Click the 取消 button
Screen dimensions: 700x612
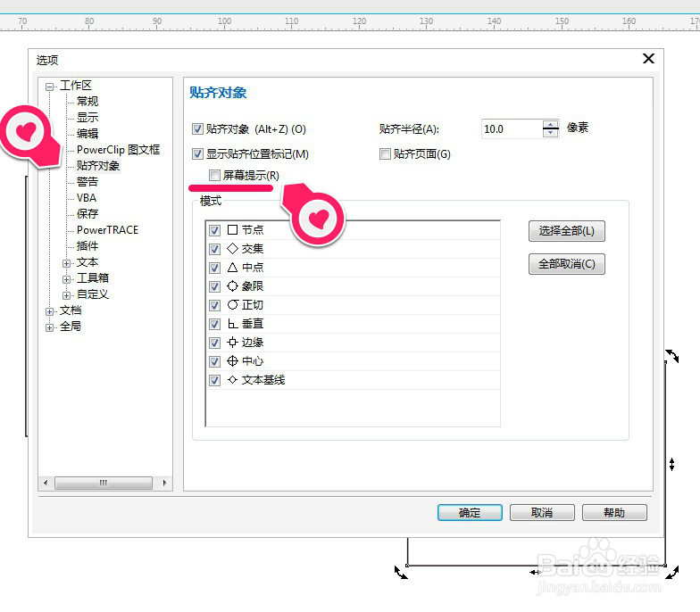(542, 512)
